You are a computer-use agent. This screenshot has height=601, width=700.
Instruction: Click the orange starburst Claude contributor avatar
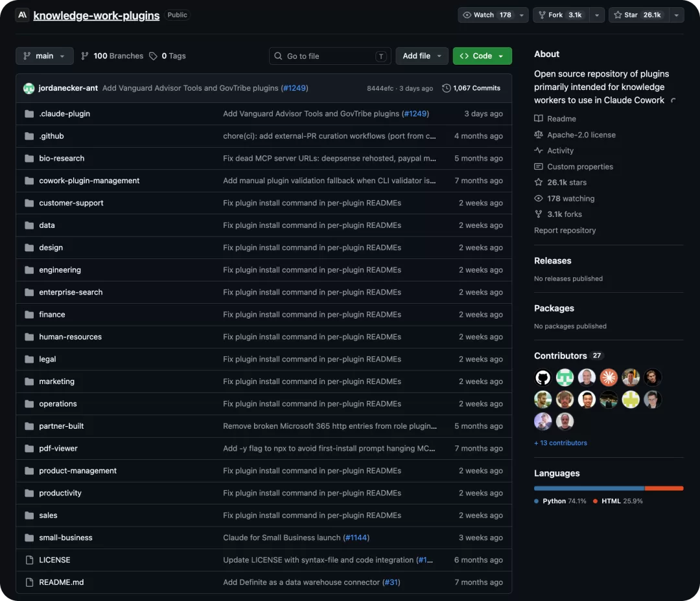[x=609, y=378]
